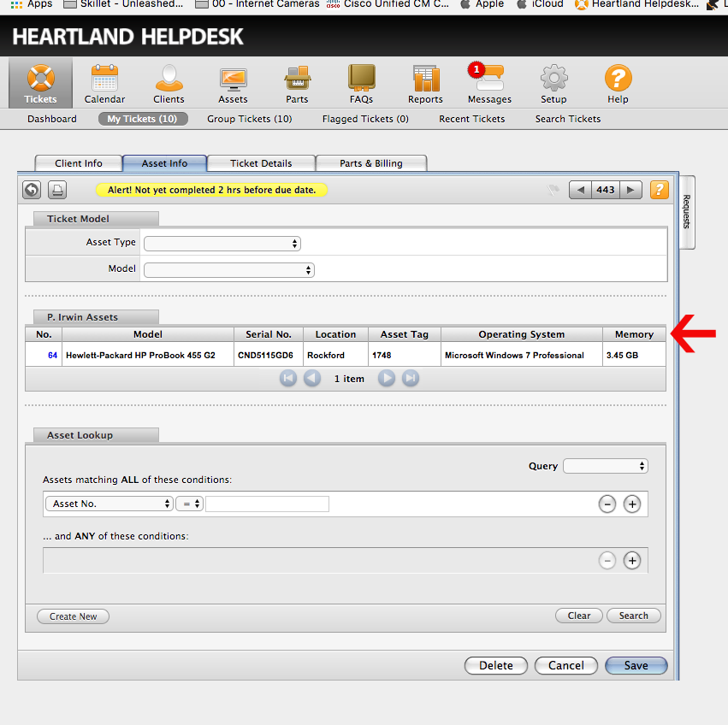This screenshot has height=725, width=728.
Task: Click the minus button in ANY conditions
Action: click(x=607, y=561)
